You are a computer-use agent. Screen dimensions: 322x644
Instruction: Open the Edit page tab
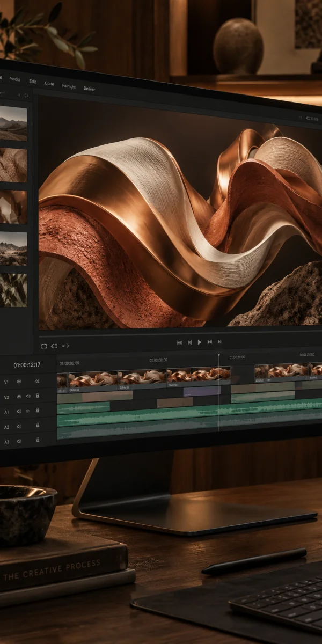click(x=33, y=82)
